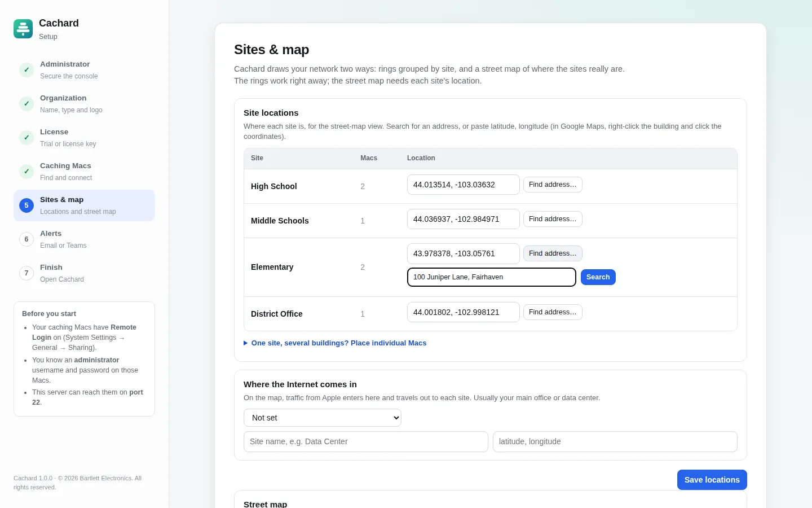
Task: Open the Alerts setup step
Action: tap(84, 239)
